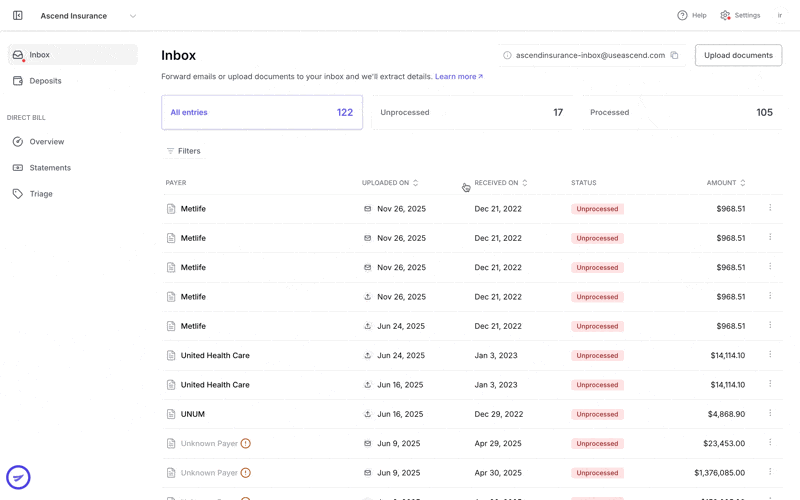
Task: Open row menu for UNUM entry
Action: tap(770, 413)
